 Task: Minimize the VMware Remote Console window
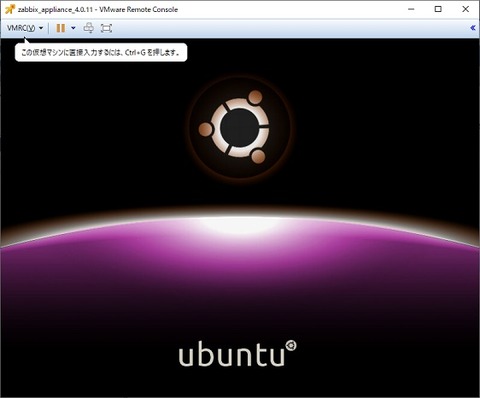(411, 9)
